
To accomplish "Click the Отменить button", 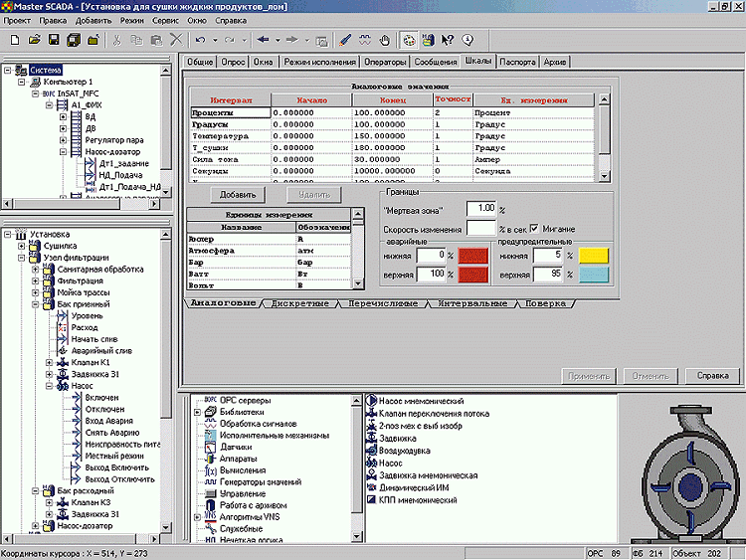I will pyautogui.click(x=651, y=376).
